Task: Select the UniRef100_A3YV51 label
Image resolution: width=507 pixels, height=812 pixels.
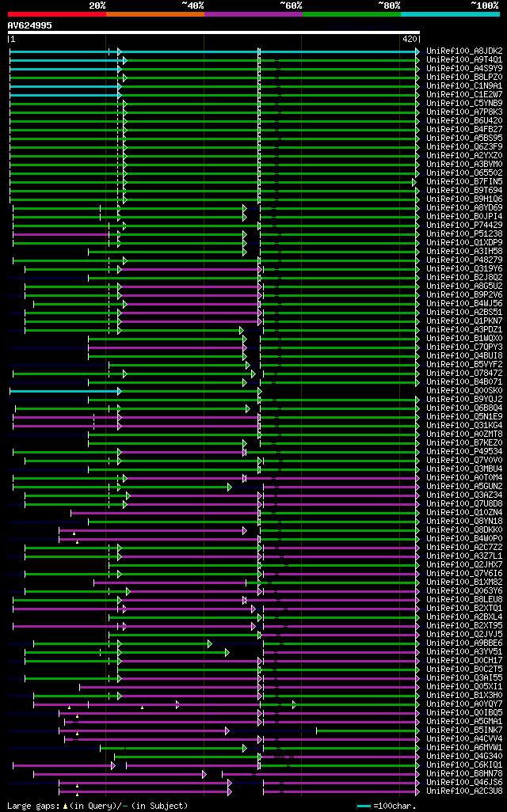Action: [x=464, y=652]
